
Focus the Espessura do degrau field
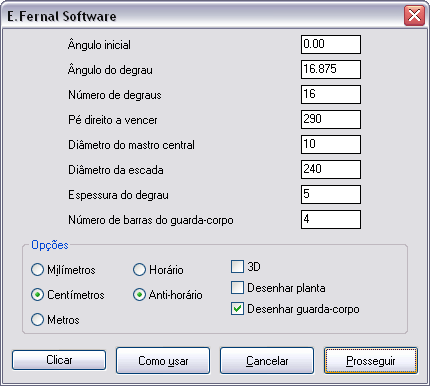(331, 194)
